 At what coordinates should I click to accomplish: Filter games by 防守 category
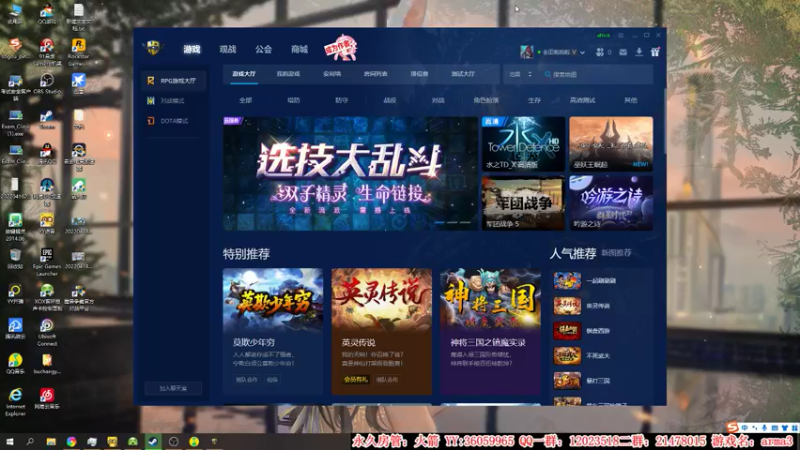coord(342,101)
